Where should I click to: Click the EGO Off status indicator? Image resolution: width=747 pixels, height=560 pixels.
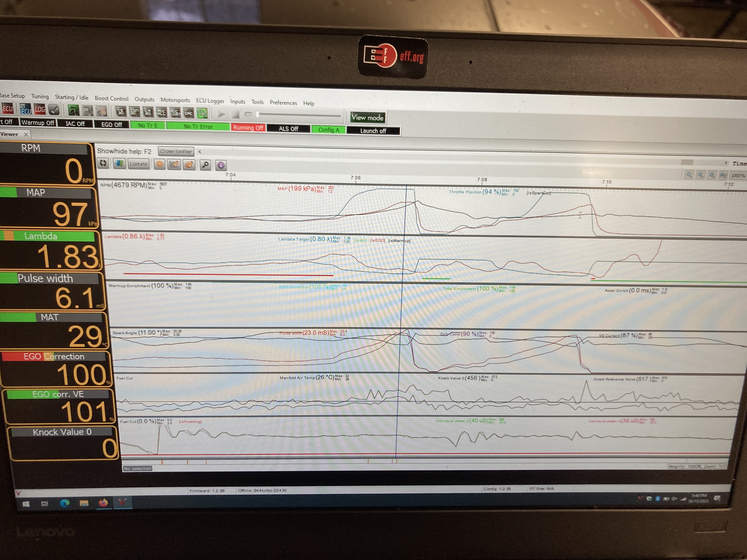point(112,125)
